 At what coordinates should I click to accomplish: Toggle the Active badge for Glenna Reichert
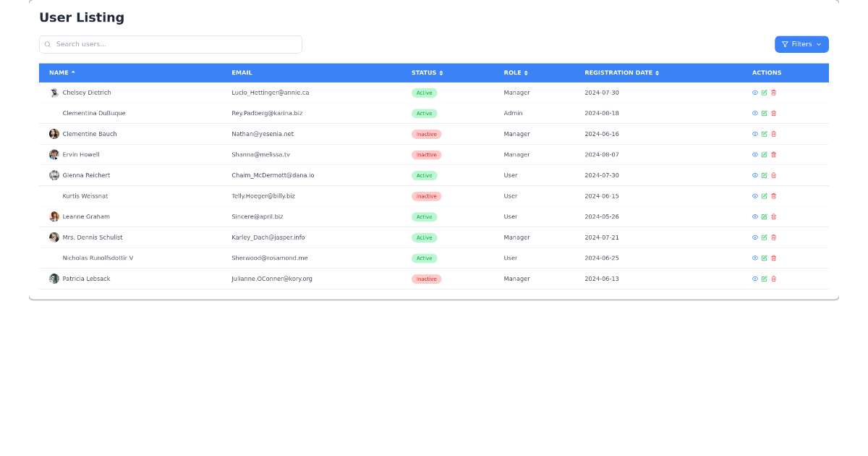[425, 175]
